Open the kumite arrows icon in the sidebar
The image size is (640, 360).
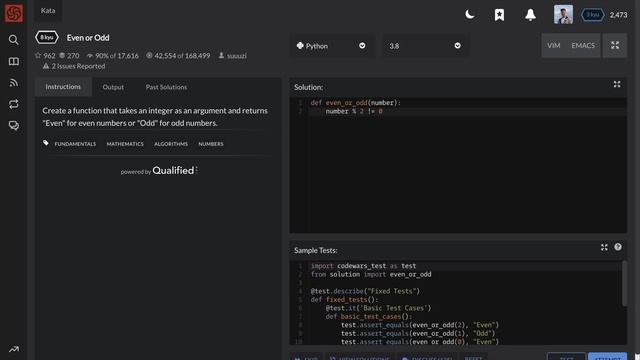[x=13, y=104]
